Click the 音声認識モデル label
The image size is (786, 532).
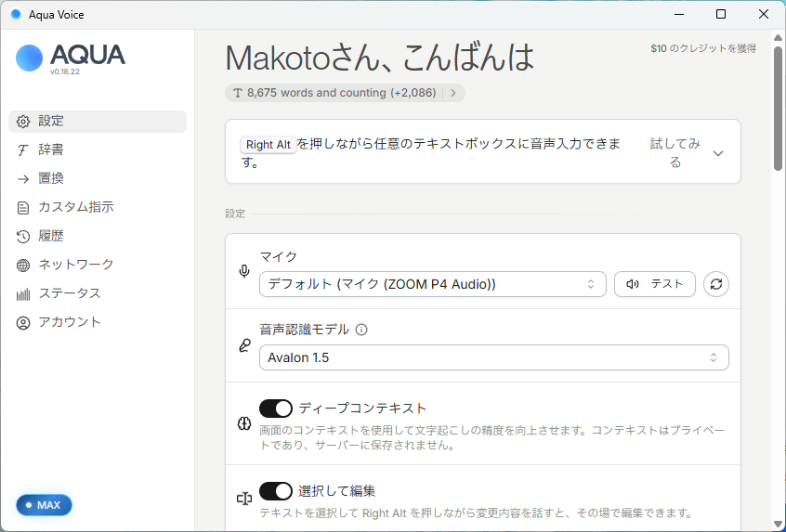305,330
